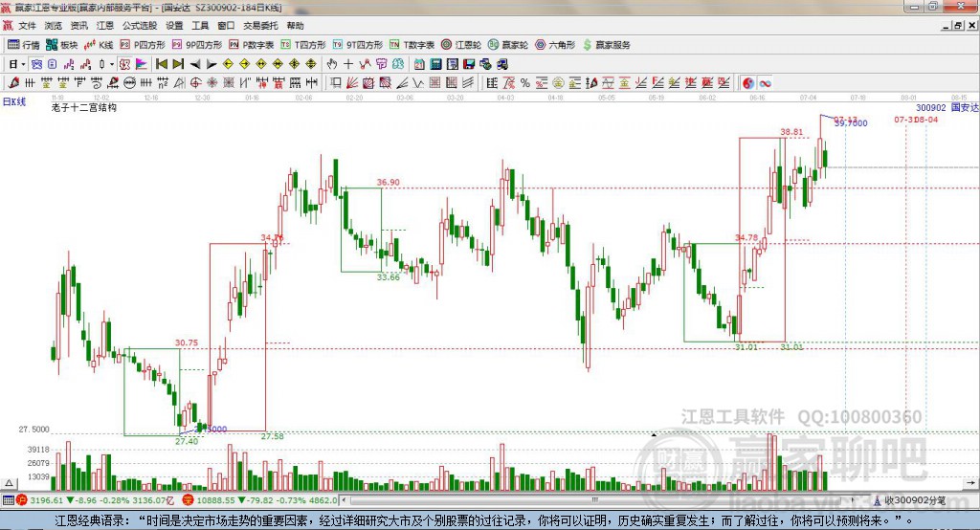Open the P四方形 tool
Viewport: 980px width, 530px height.
point(143,45)
